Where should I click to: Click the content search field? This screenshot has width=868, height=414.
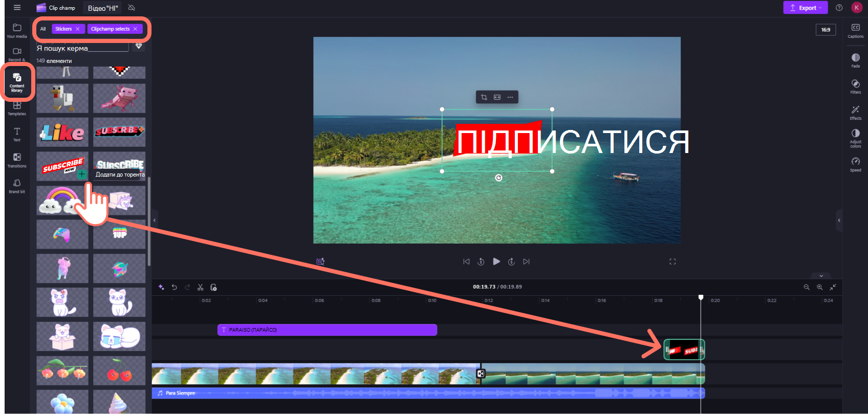click(x=82, y=48)
